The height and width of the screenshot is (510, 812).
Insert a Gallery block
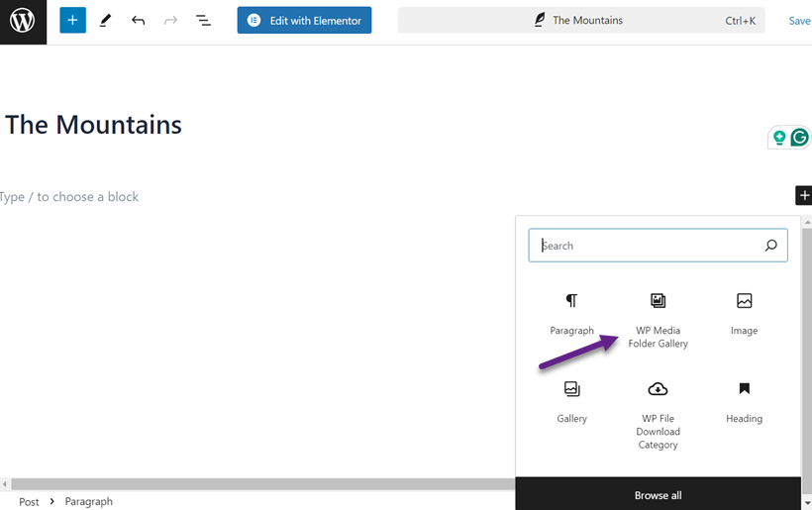571,402
